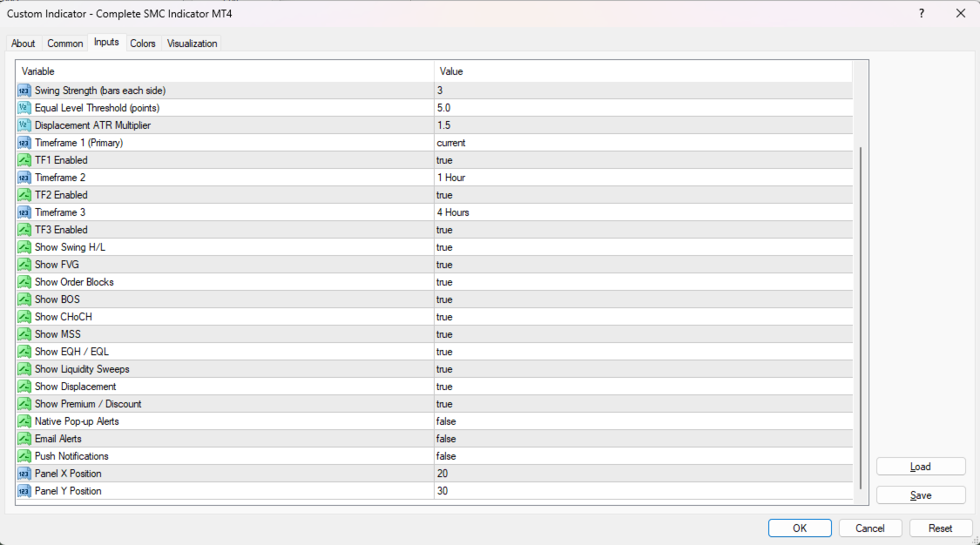This screenshot has width=980, height=545.
Task: Click the icon next to Displacement ATR Multiplier
Action: tap(24, 125)
